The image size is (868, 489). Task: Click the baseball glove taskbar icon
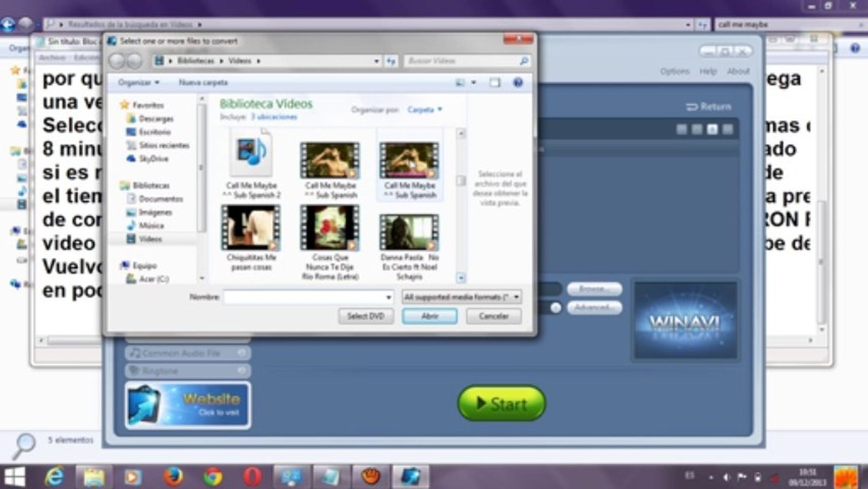(x=371, y=477)
